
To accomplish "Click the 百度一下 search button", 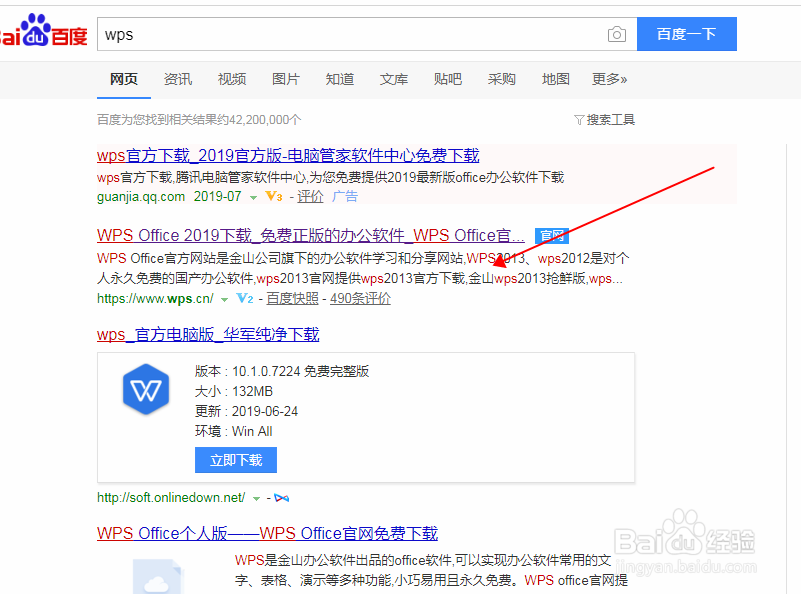I will point(687,33).
